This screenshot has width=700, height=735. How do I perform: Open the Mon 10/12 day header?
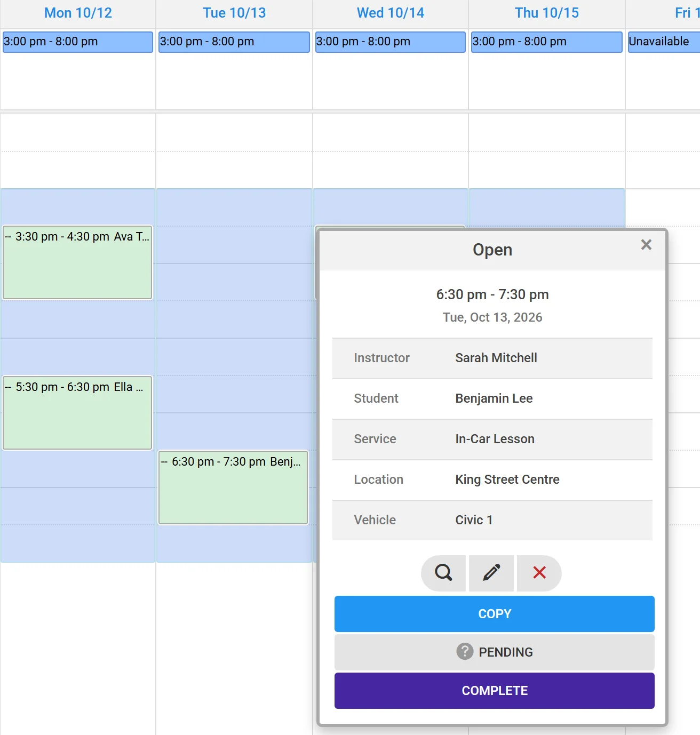pyautogui.click(x=78, y=13)
